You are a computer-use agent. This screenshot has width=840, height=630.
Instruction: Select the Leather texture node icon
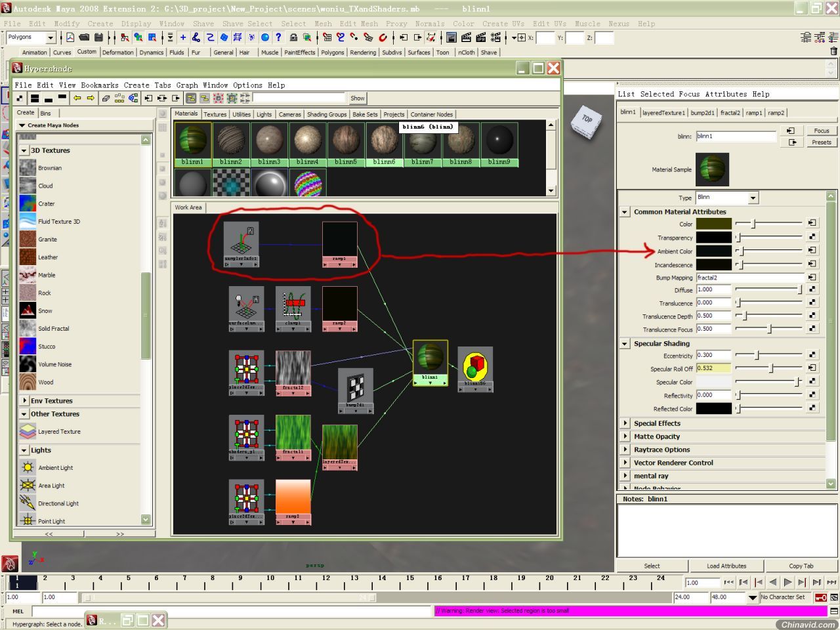(28, 257)
